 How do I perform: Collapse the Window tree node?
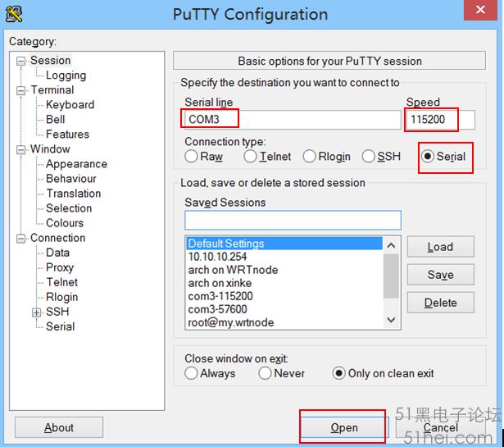(x=20, y=150)
